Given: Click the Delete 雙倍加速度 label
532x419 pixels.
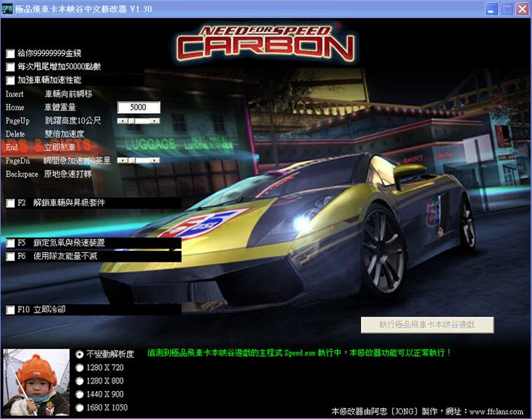Looking at the screenshot, I should coord(45,134).
